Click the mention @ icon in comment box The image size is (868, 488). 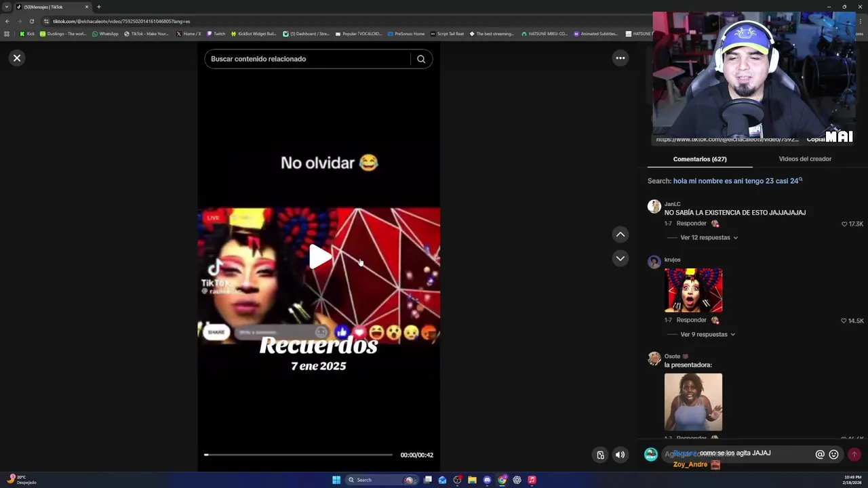[819, 455]
